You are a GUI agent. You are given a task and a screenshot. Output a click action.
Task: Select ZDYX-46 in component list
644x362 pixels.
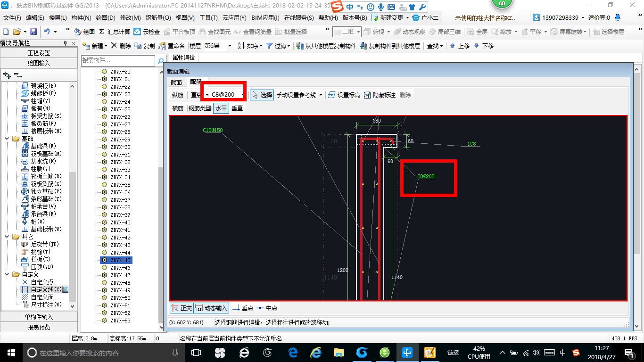click(120, 268)
